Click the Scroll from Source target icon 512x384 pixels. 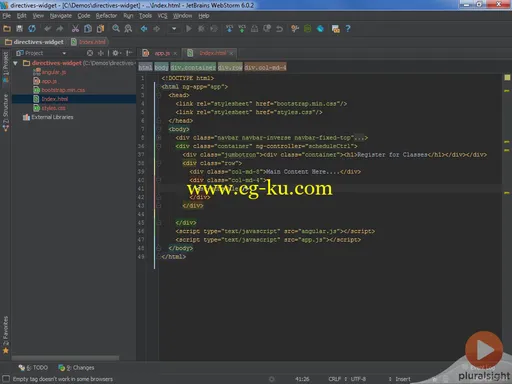90,53
